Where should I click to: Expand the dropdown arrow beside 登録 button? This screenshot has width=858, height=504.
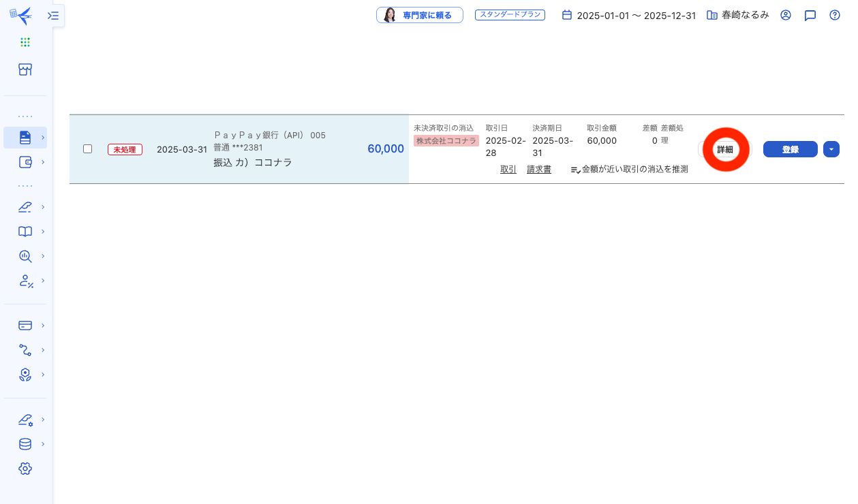pyautogui.click(x=831, y=148)
